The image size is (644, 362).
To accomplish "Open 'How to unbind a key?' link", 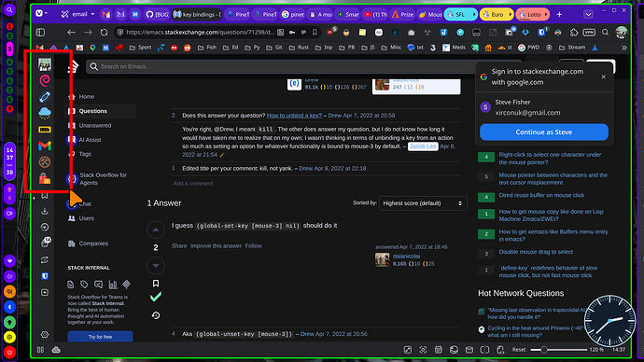I will 294,116.
